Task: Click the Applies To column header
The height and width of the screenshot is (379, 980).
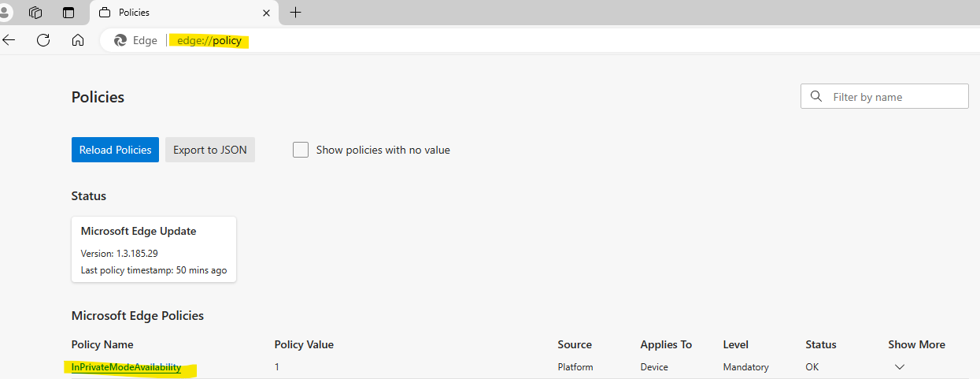Action: pyautogui.click(x=666, y=344)
